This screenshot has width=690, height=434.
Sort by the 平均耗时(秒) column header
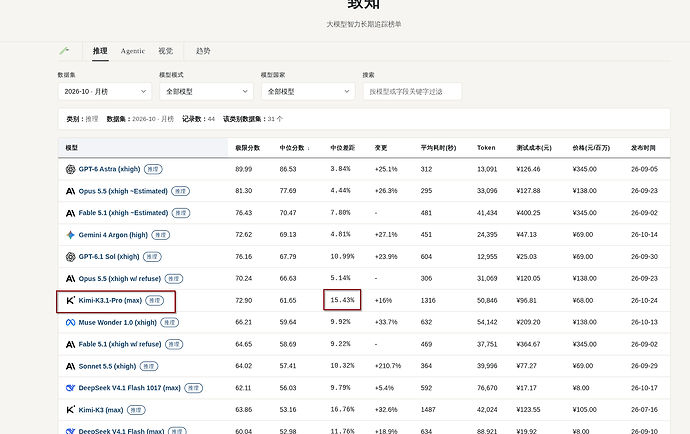click(438, 148)
